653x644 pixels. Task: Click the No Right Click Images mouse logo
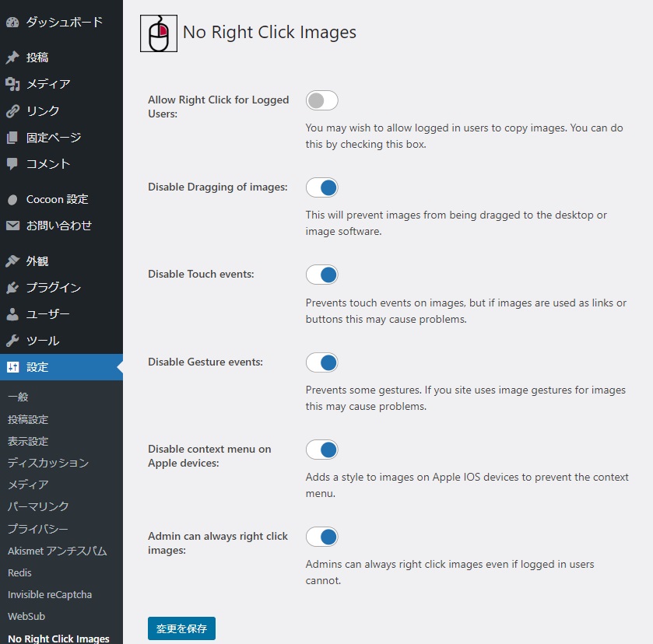pyautogui.click(x=159, y=33)
